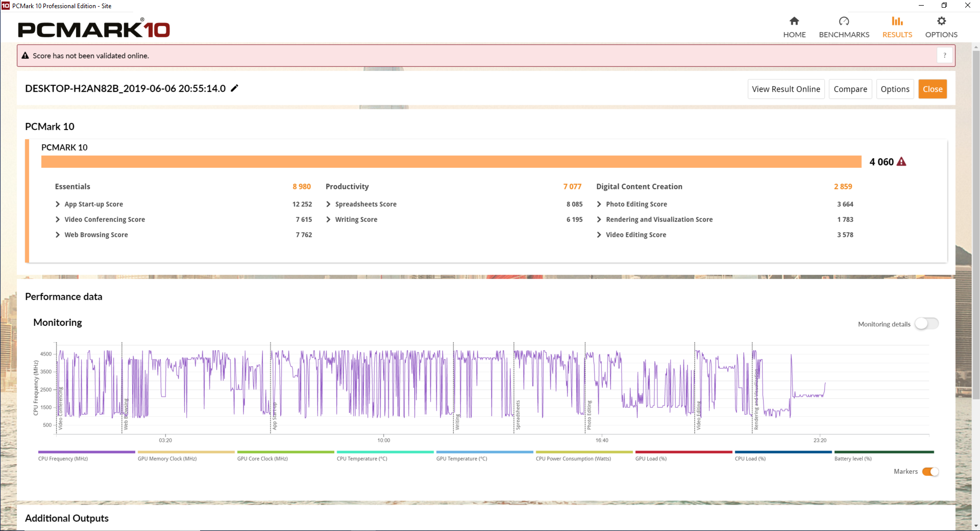This screenshot has width=980, height=531.
Task: Click the Digital Content Creation score 2 859
Action: pyautogui.click(x=843, y=187)
